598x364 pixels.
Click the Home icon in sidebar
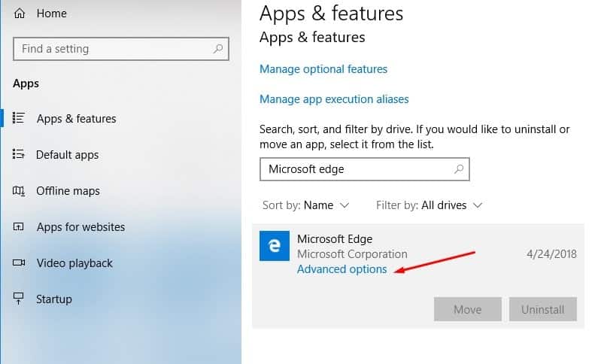point(20,14)
